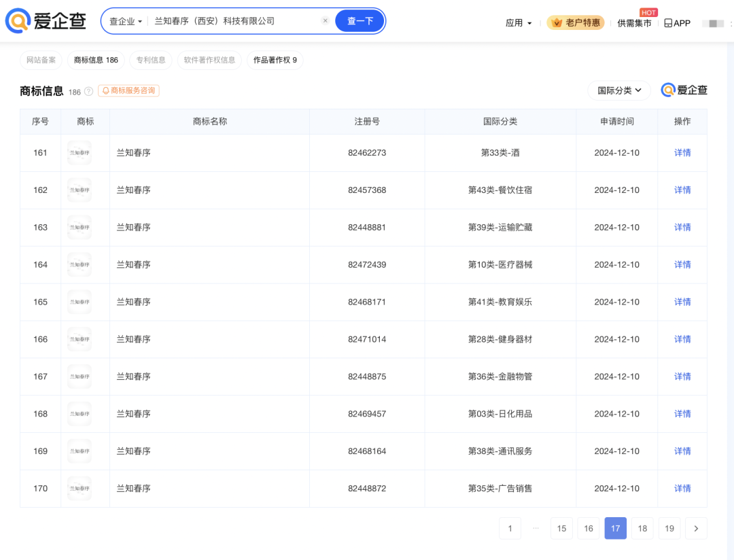The height and width of the screenshot is (560, 734).
Task: Go to page 18 in the pagination
Action: (642, 528)
